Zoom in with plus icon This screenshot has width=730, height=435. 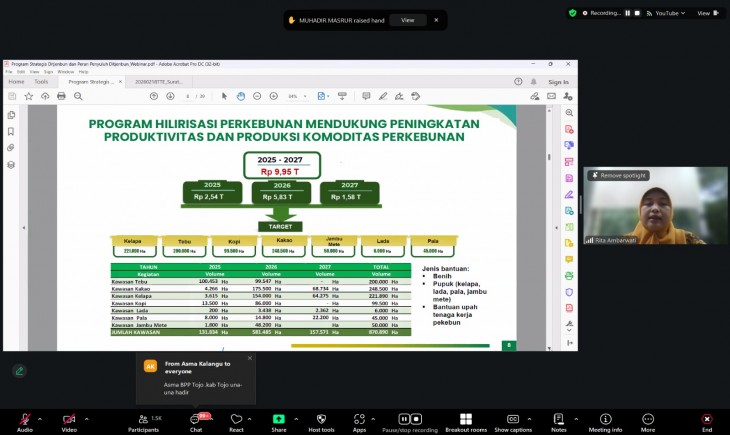pos(274,96)
